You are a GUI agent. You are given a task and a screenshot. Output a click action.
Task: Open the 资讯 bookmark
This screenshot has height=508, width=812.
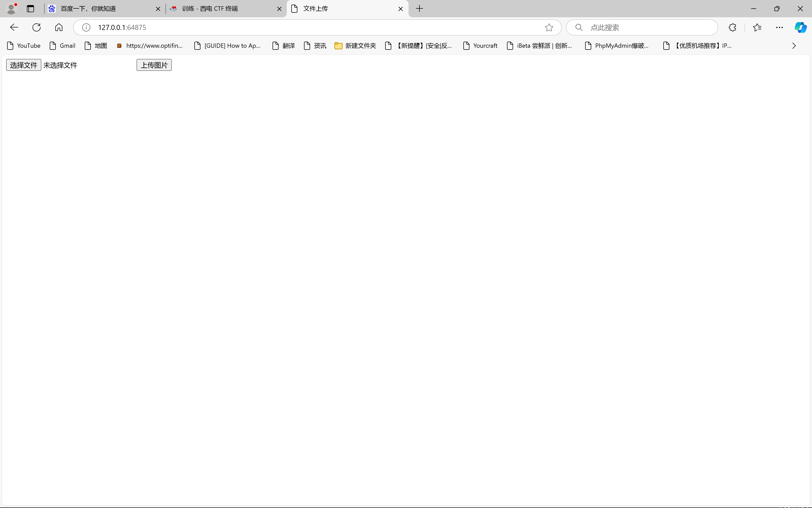(315, 46)
